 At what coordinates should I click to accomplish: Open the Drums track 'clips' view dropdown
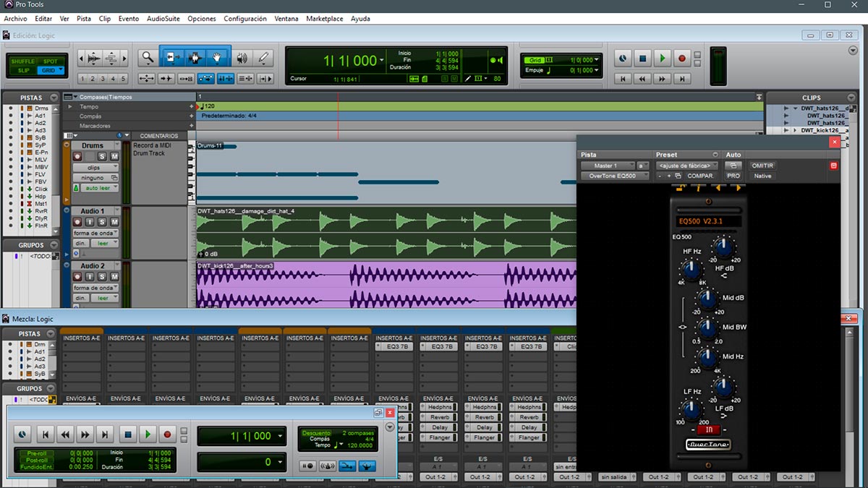point(95,168)
